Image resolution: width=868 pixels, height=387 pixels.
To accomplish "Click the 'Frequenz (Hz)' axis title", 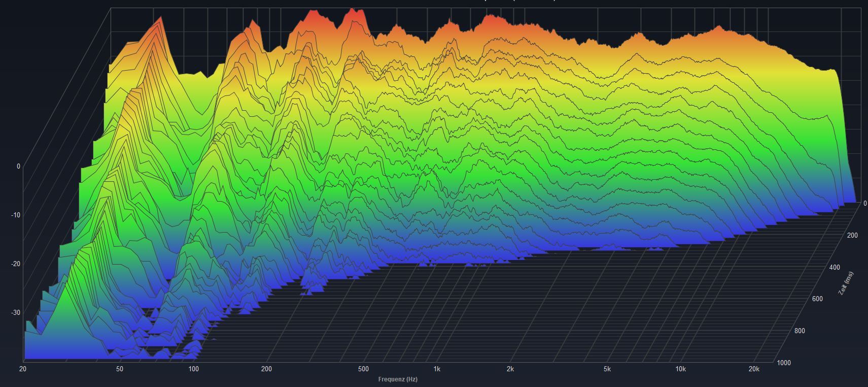I will click(x=398, y=379).
